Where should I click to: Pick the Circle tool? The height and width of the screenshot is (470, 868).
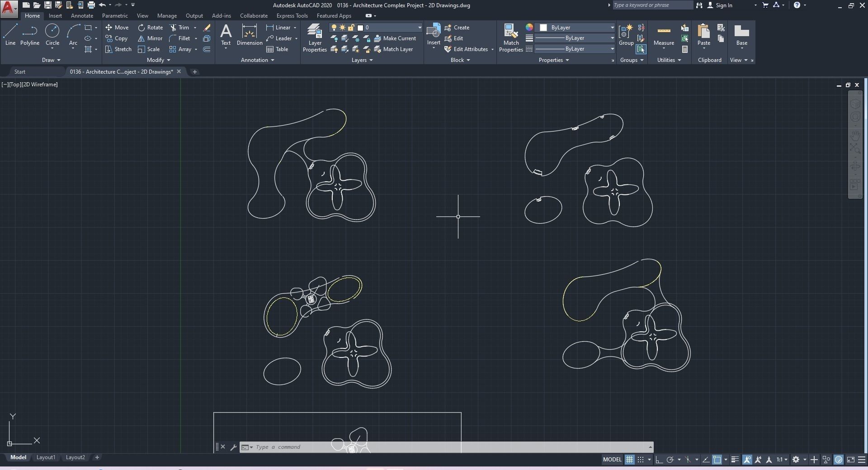[x=52, y=35]
